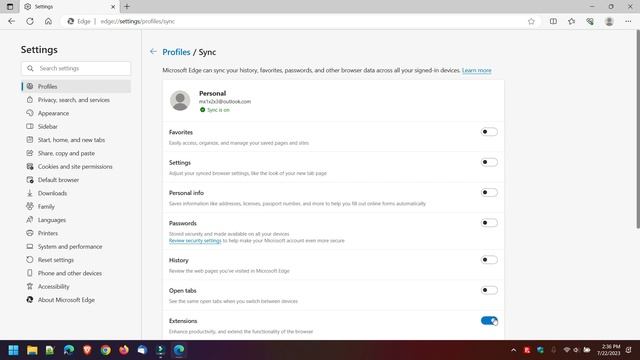Disable Extensions sync toggle

click(x=489, y=321)
